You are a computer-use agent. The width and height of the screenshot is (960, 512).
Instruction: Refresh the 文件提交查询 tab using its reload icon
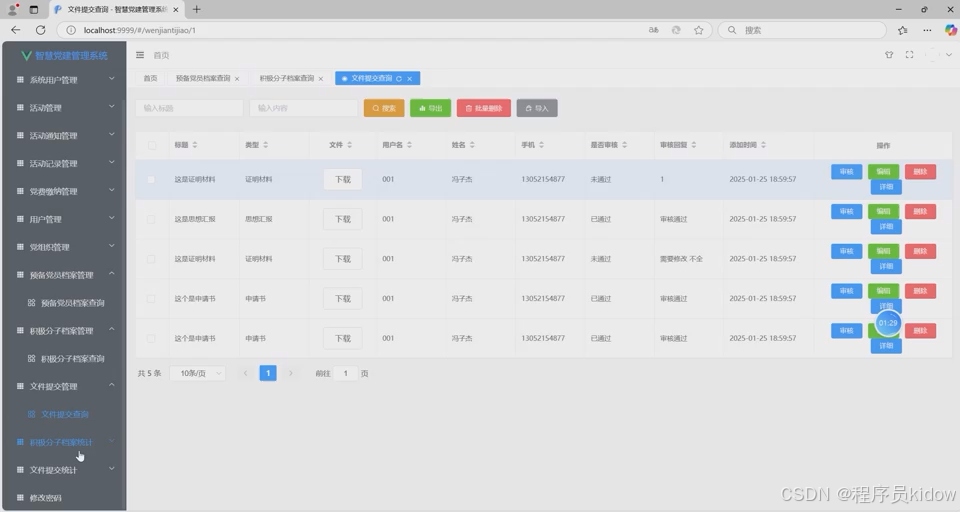[x=399, y=78]
